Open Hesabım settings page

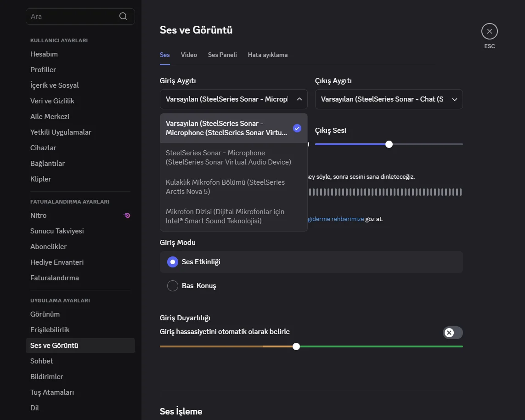coord(44,54)
